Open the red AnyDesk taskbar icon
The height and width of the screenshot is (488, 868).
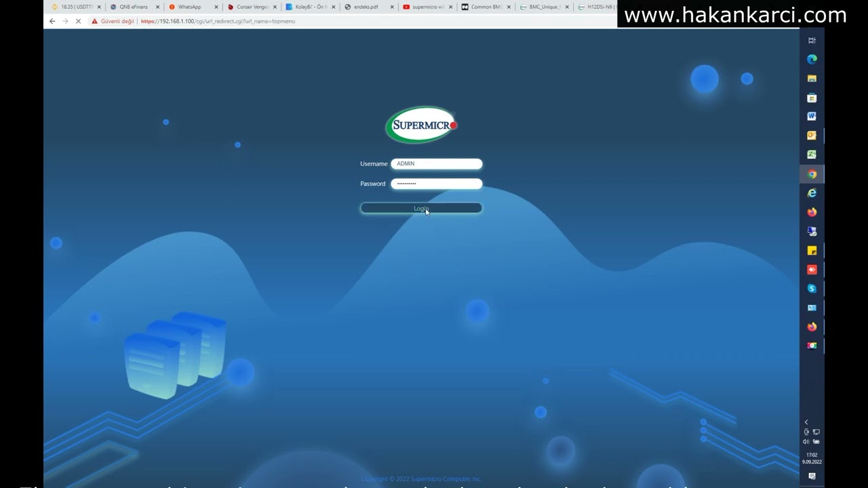tap(812, 270)
